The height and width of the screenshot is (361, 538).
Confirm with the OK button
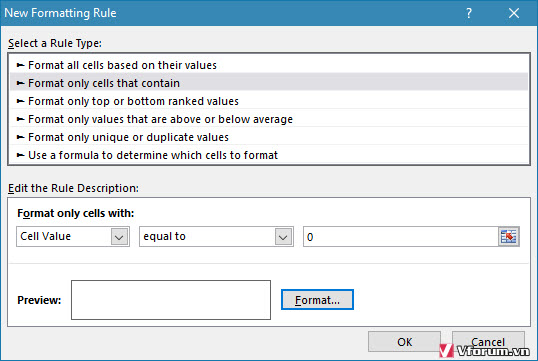(404, 341)
